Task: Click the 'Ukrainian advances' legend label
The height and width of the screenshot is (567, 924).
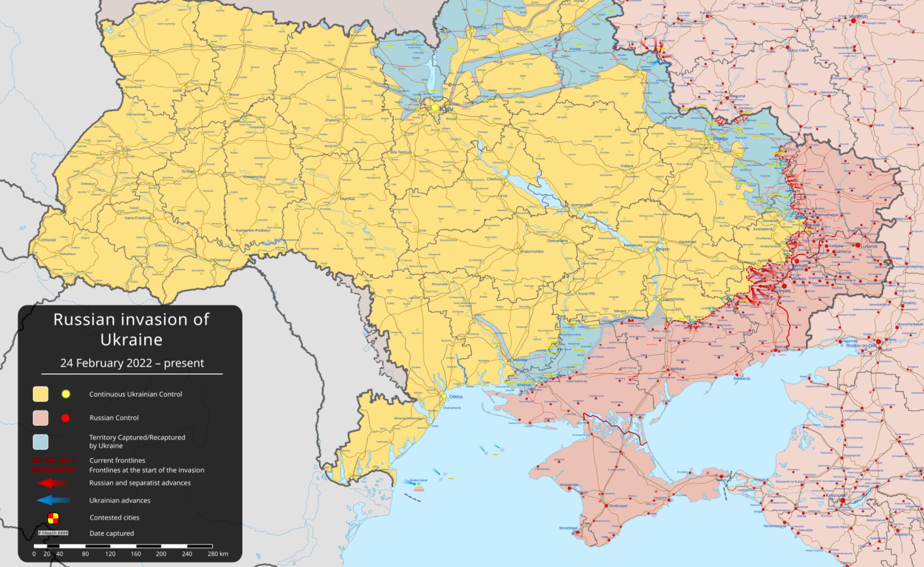Action: 120,500
